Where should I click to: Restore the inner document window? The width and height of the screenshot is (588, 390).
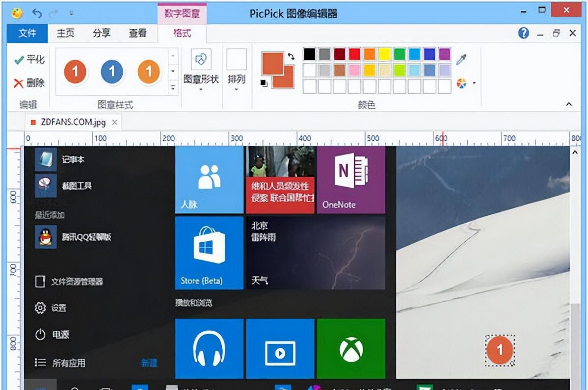[557, 33]
